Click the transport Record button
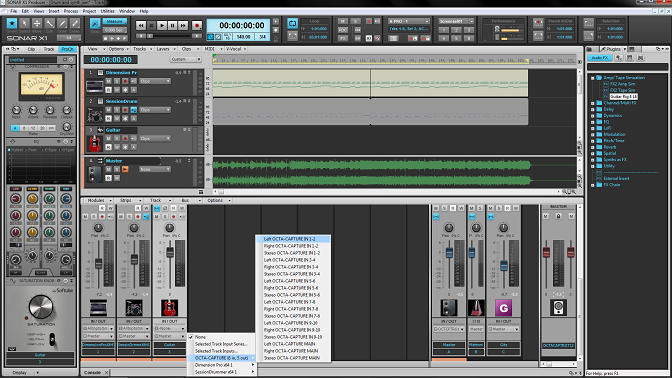The width and height of the screenshot is (672, 378). coord(197,26)
